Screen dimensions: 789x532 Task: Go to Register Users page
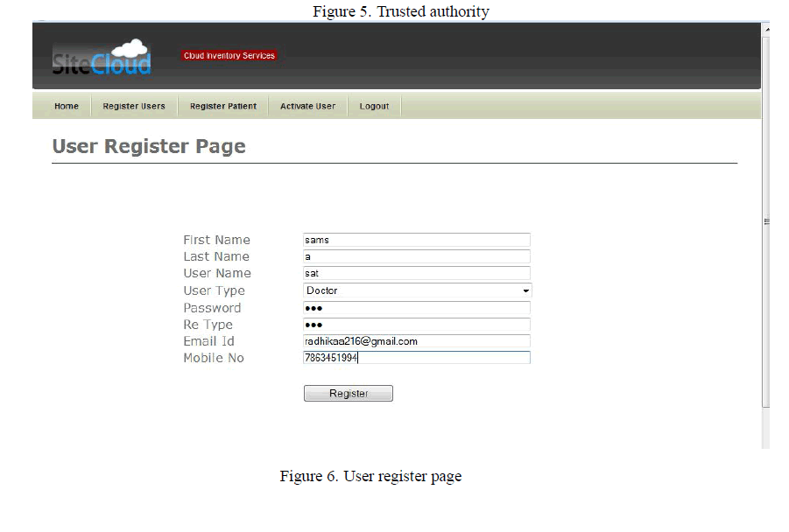pyautogui.click(x=134, y=107)
